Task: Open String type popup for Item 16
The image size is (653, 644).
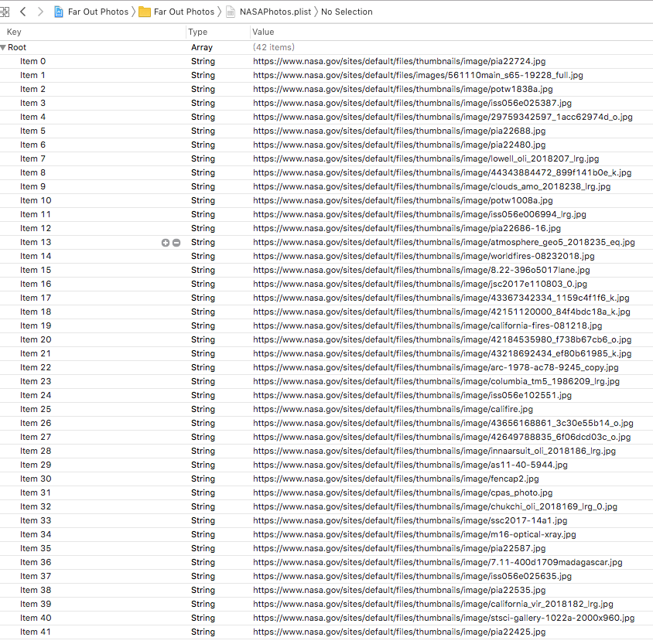Action: [203, 285]
